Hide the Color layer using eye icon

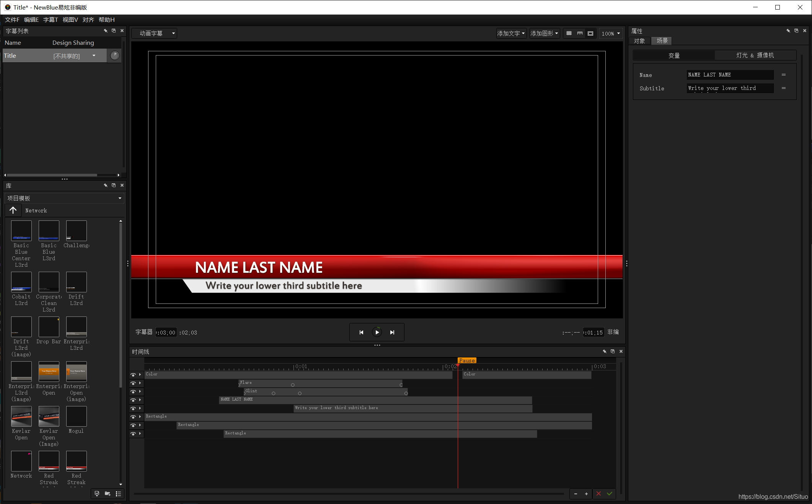tap(133, 375)
